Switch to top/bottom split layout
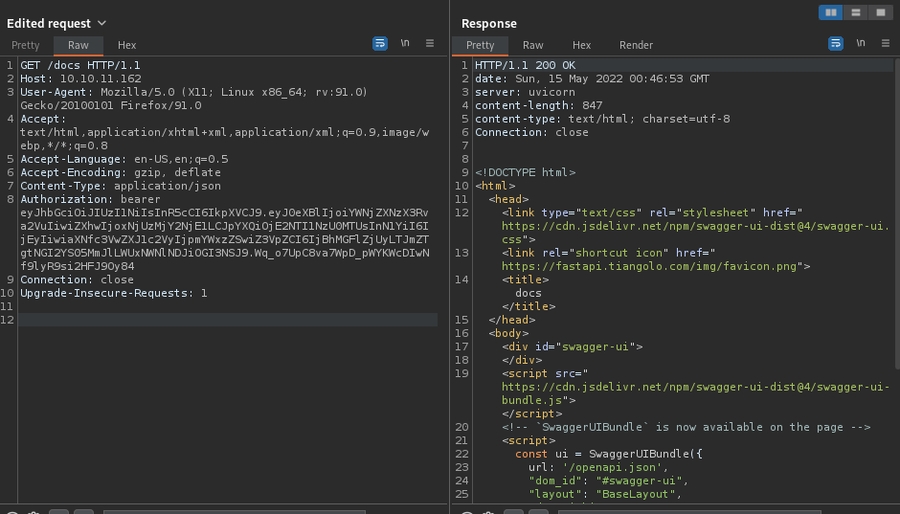900x514 pixels. coord(855,12)
